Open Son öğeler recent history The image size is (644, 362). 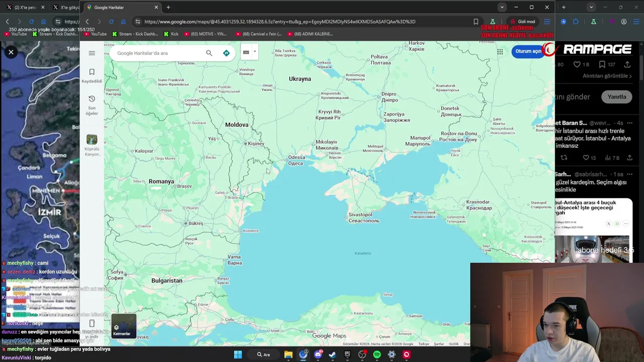(x=92, y=105)
